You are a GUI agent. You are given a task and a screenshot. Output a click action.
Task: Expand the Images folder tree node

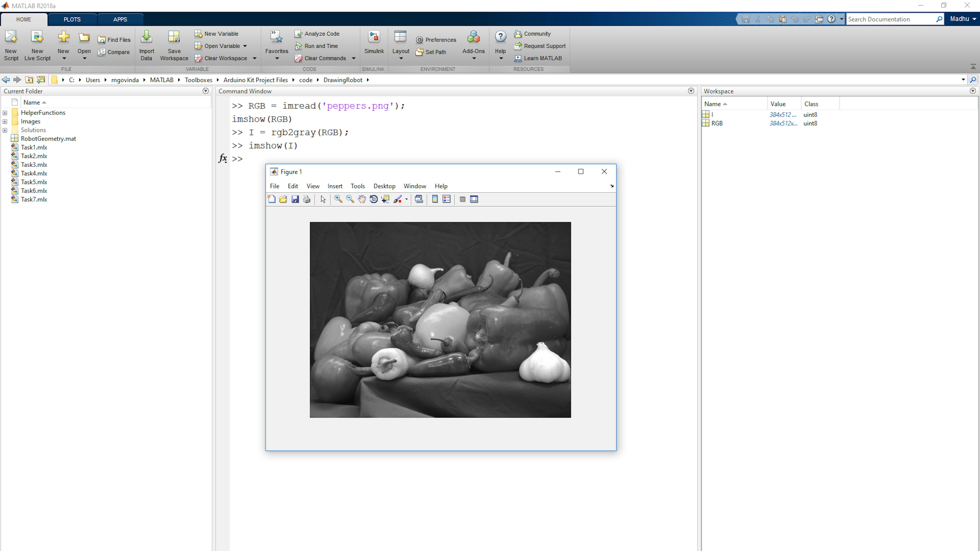5,122
